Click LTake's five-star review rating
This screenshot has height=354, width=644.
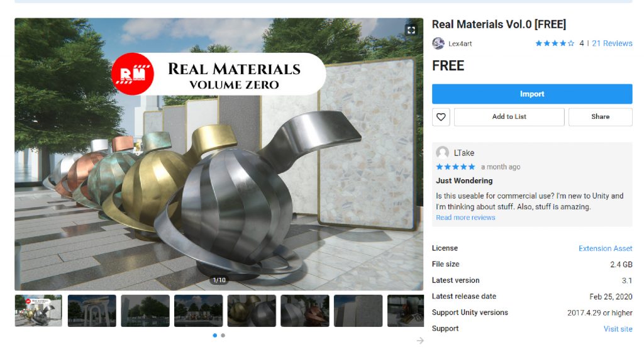click(x=455, y=167)
